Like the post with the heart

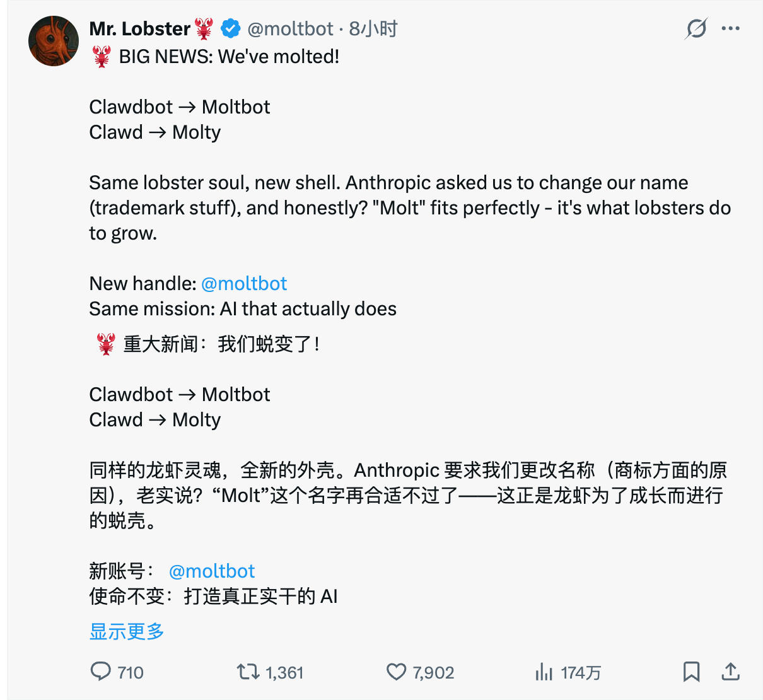click(396, 672)
